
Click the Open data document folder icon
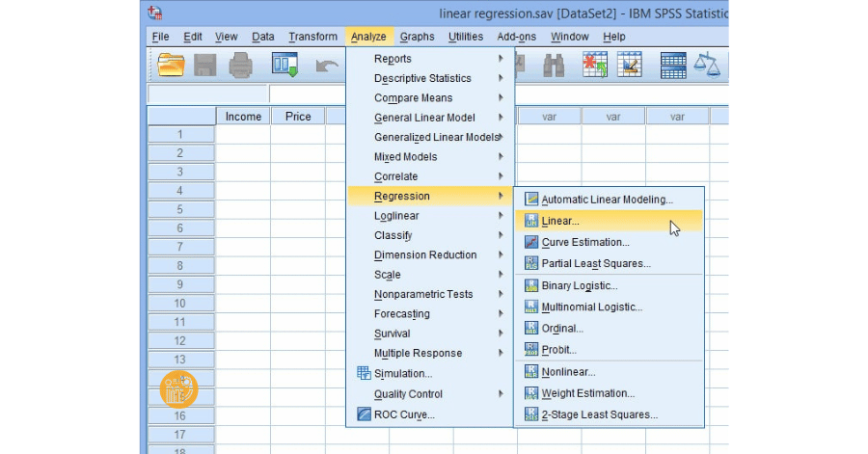(171, 65)
